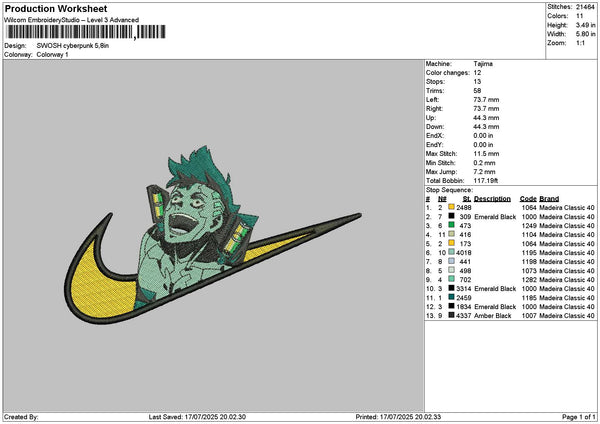The height and width of the screenshot is (424, 600).
Task: Select stitch count '2488' in row 1
Action: click(x=464, y=207)
